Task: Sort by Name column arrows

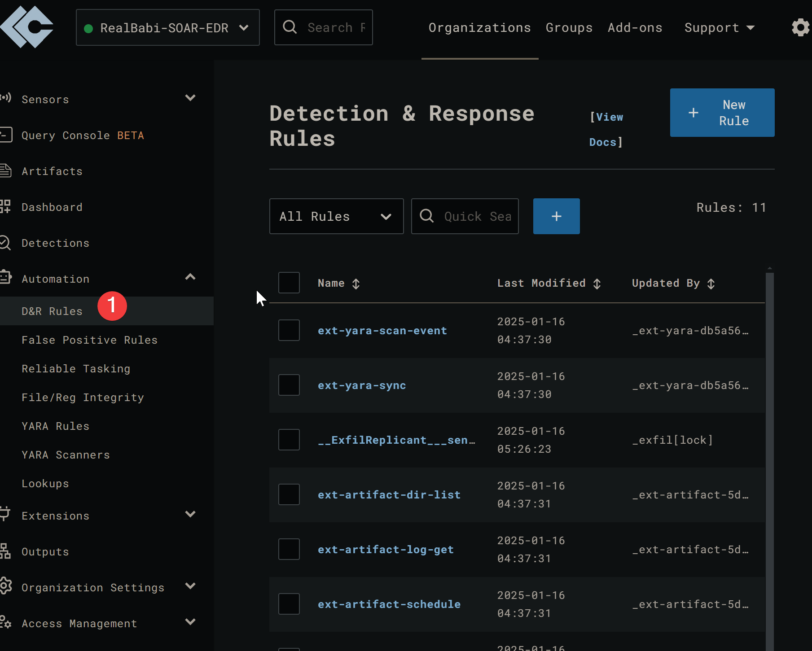Action: pos(356,284)
